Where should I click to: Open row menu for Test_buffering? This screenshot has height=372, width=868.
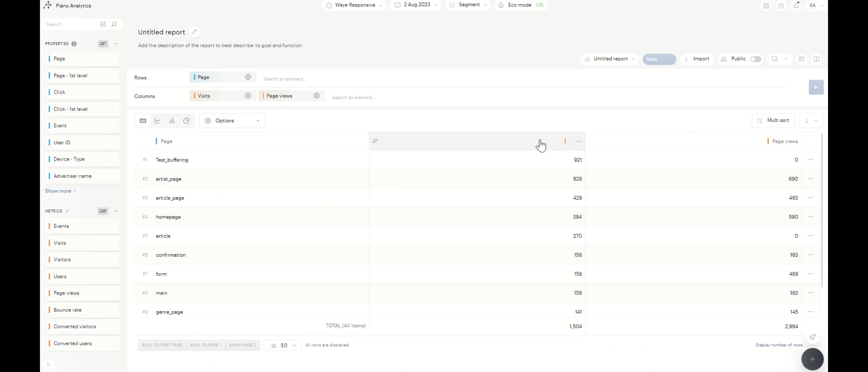pos(810,160)
